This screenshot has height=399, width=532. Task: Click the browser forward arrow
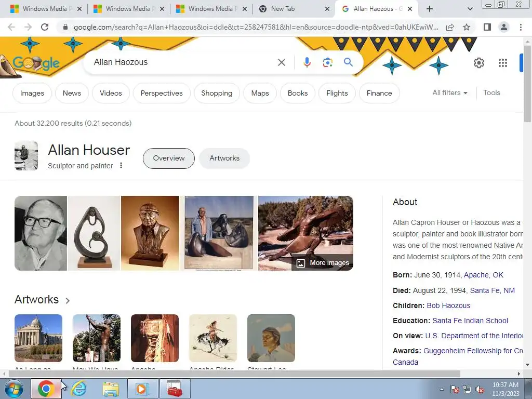28,27
